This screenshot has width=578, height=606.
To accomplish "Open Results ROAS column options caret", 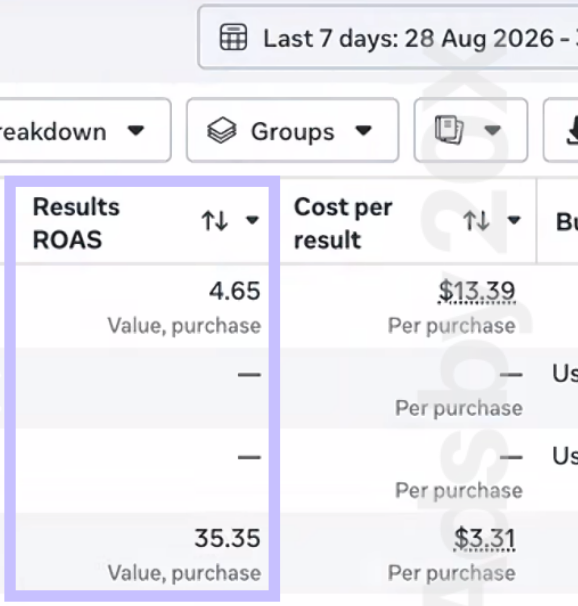I will point(252,220).
